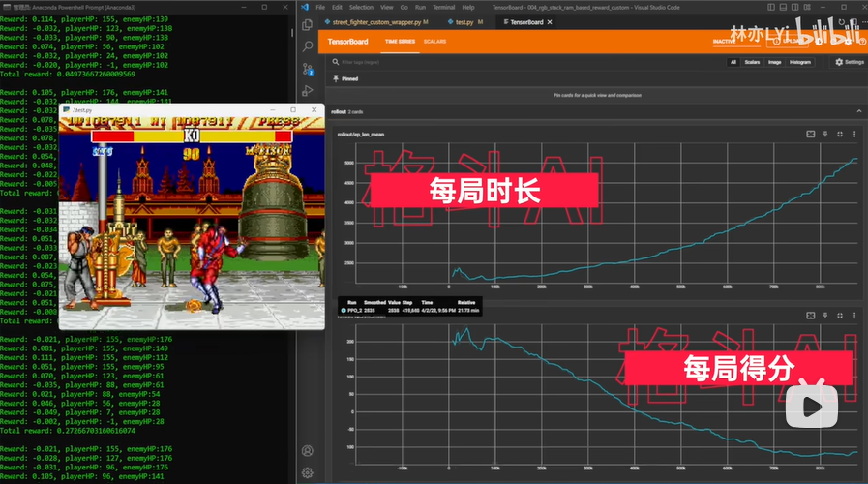Open the Search view in activity bar
This screenshot has height=484, width=868.
pos(307,47)
